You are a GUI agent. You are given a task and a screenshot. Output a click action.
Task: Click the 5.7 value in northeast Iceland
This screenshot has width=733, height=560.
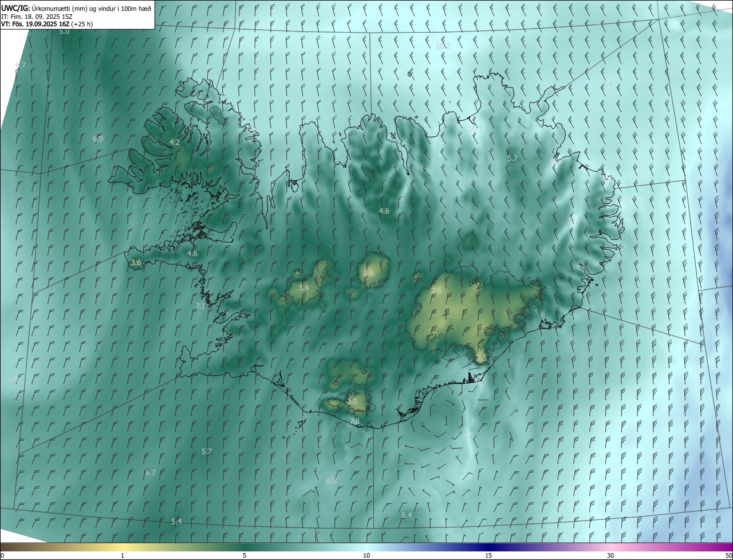pos(513,158)
